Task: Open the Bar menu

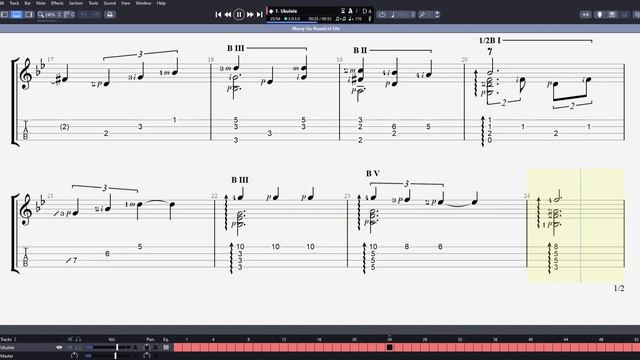Action: 28,3
